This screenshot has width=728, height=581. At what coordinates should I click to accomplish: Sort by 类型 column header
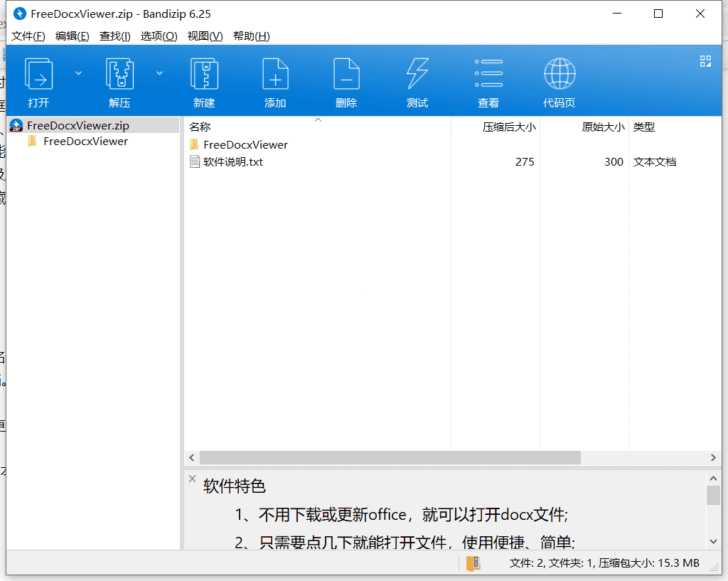(675, 127)
